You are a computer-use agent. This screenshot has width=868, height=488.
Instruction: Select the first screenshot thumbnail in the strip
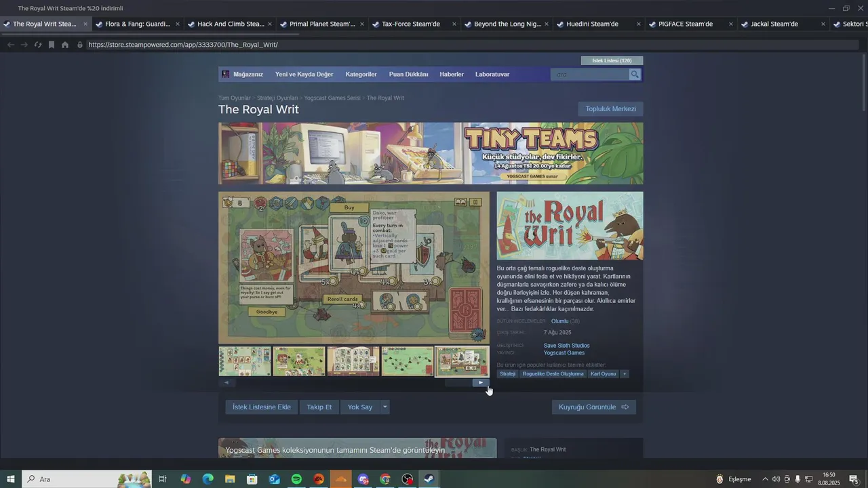245,361
